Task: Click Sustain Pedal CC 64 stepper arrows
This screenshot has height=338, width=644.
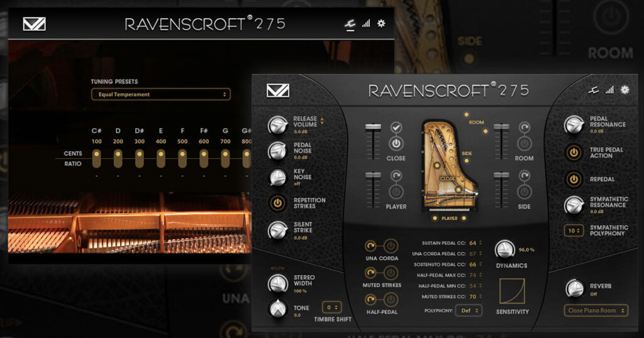Action: click(480, 243)
